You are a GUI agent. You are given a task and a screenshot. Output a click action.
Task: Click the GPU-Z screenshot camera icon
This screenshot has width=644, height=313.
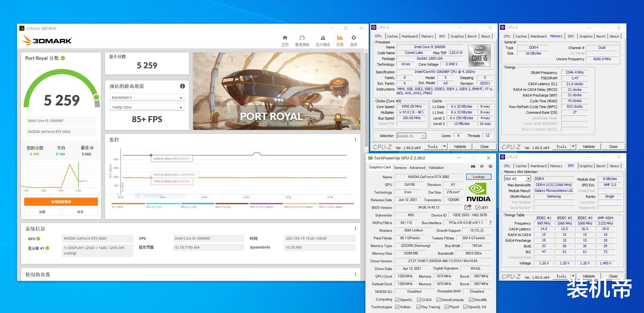[x=473, y=166]
